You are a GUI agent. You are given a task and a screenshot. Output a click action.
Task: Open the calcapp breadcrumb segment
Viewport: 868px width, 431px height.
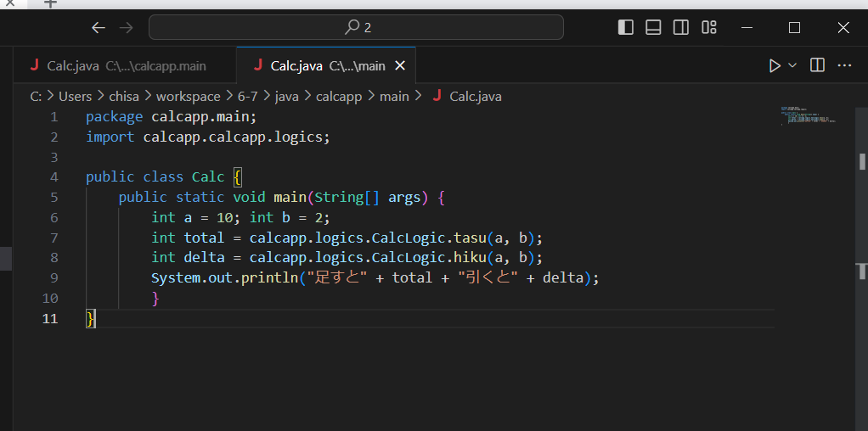tap(337, 96)
